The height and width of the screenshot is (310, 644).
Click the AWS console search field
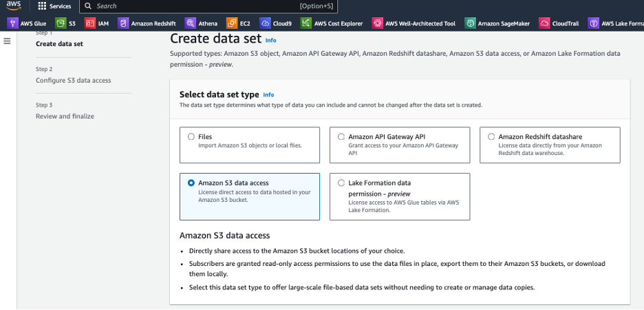tap(208, 6)
